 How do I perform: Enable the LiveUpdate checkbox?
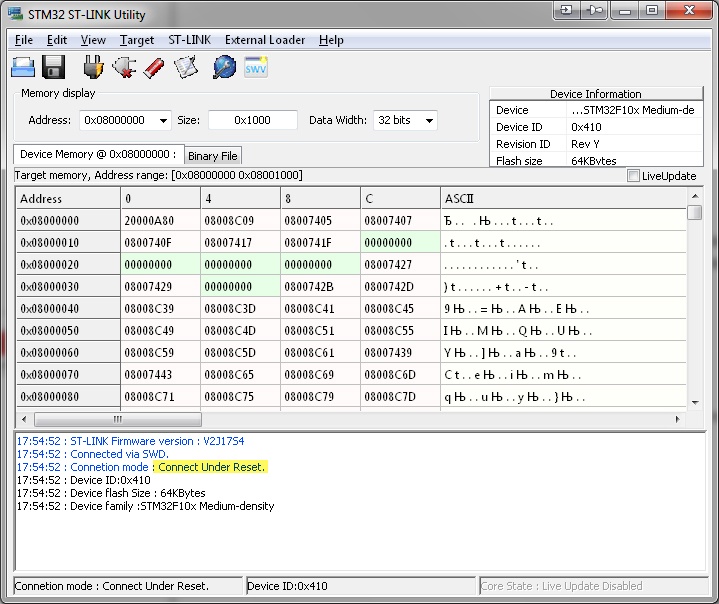click(633, 176)
